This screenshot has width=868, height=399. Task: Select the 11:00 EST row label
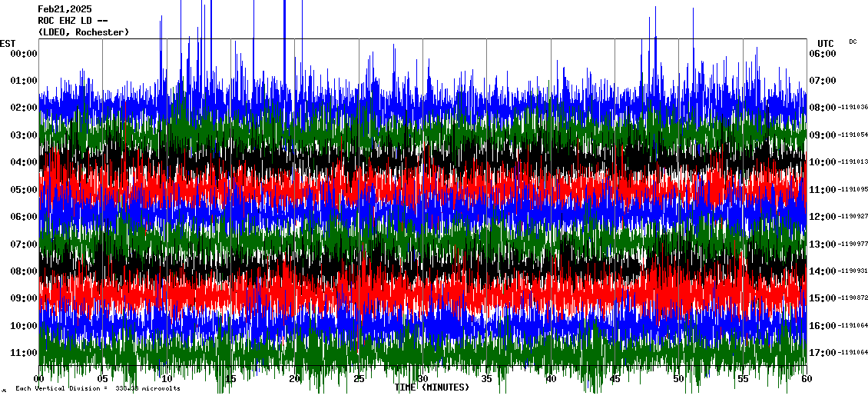coord(24,353)
